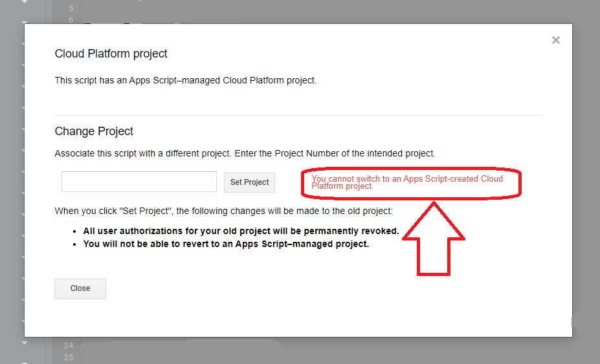The image size is (600, 364).
Task: Select the "You will not be able to revert" bullet
Action: (x=226, y=244)
